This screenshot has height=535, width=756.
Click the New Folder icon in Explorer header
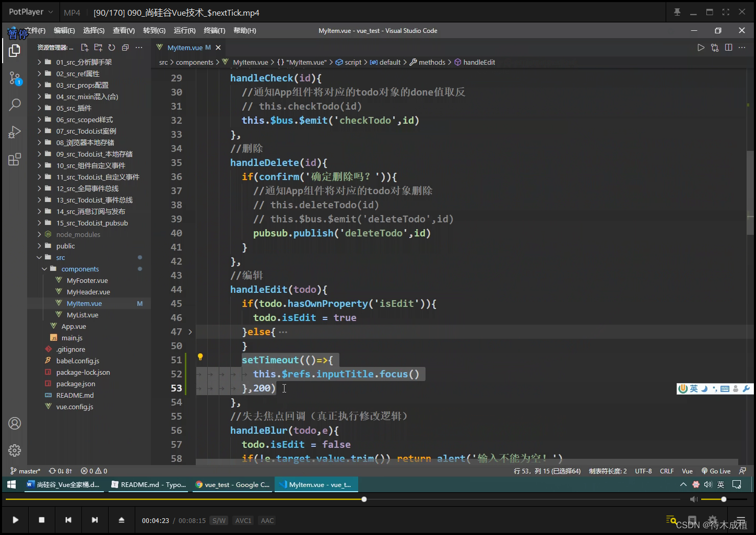point(98,47)
